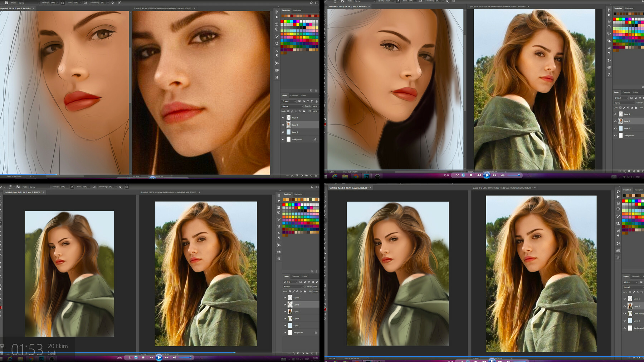
Task: Rewind in top-right window's media player
Action: click(x=479, y=175)
